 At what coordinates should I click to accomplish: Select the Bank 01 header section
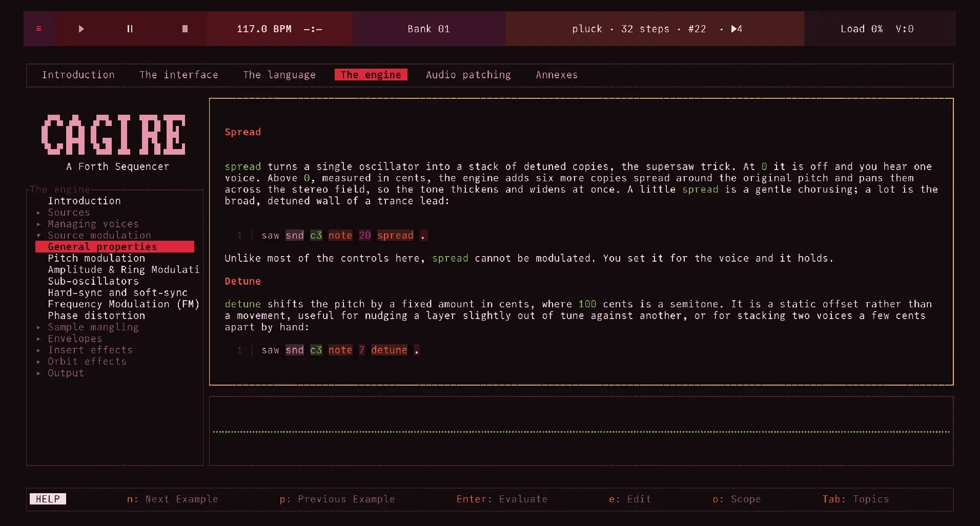428,29
